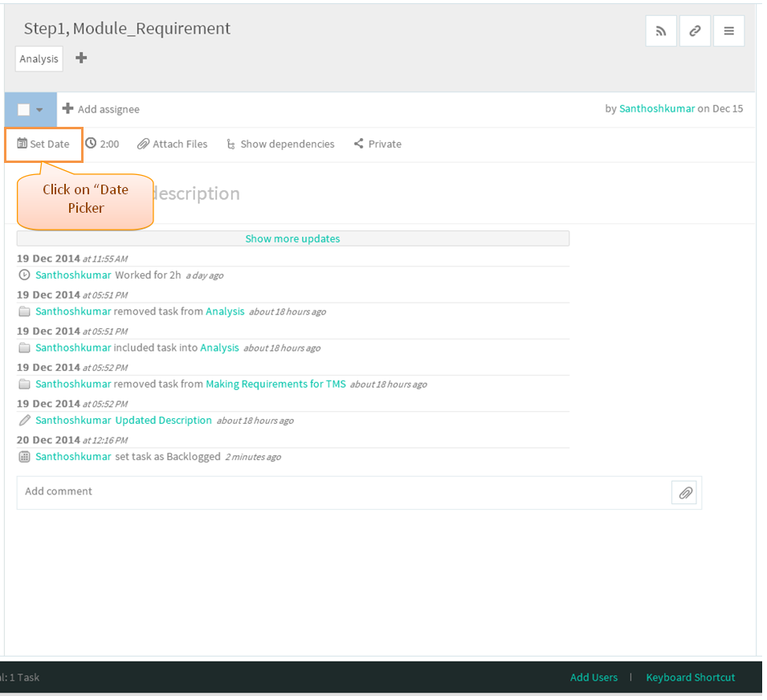Open Santhoshkumar link in Backlogged entry

(73, 457)
